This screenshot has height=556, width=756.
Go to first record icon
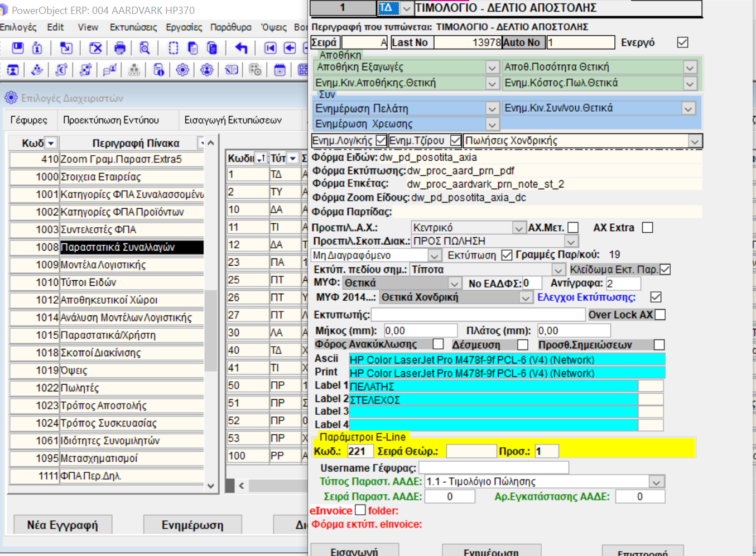pos(270,48)
